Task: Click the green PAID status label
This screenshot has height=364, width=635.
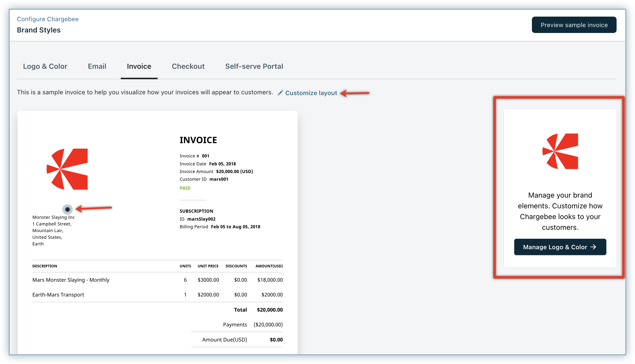Action: [185, 188]
